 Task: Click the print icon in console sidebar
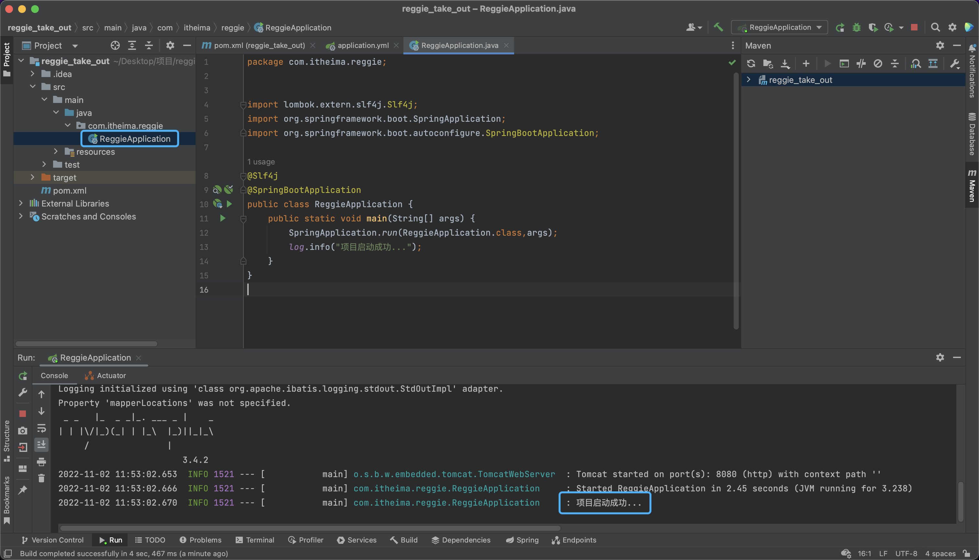[41, 462]
